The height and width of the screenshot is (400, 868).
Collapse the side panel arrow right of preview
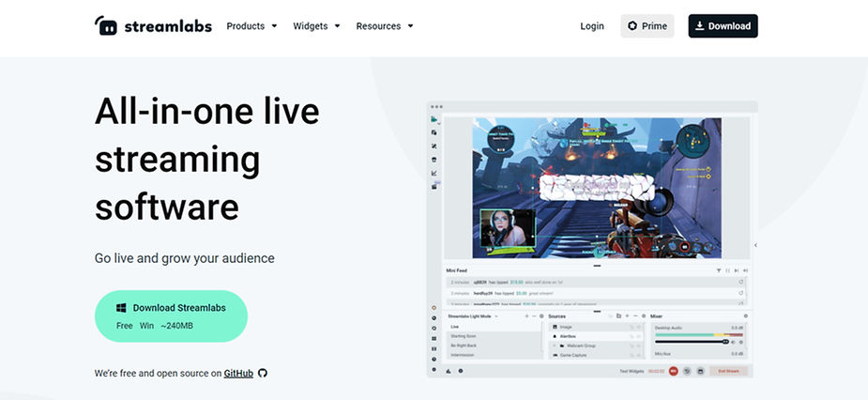(755, 245)
